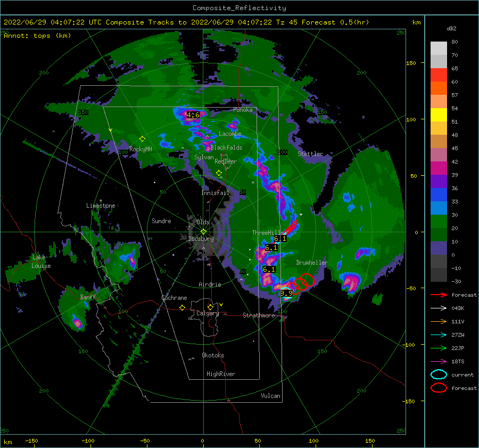The height and width of the screenshot is (448, 479).
Task: Click the Limestone label
Action: click(x=101, y=206)
